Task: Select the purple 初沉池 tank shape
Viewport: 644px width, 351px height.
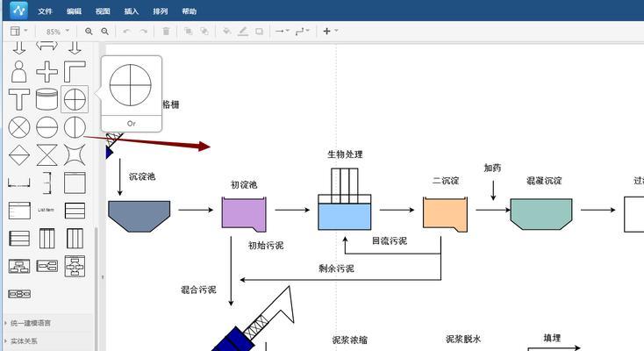Action: coord(244,214)
